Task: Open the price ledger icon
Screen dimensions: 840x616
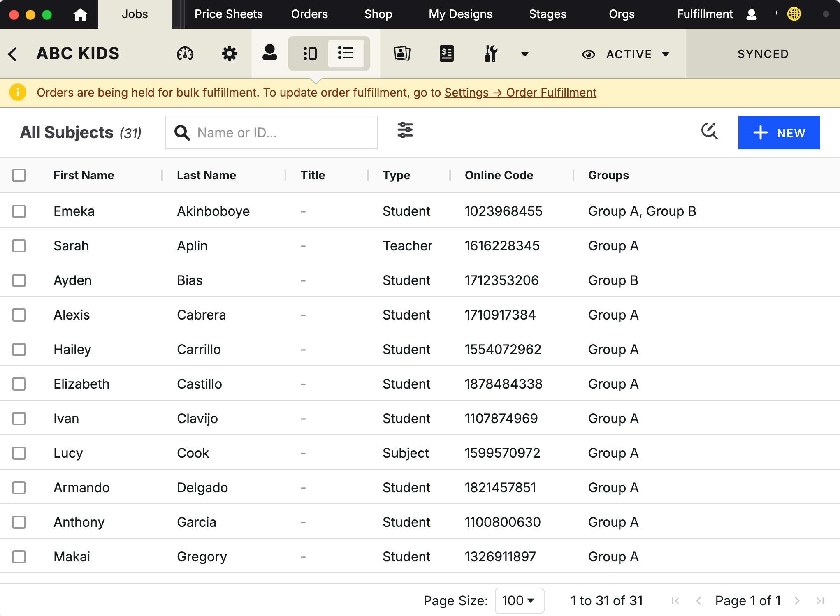Action: click(x=446, y=54)
